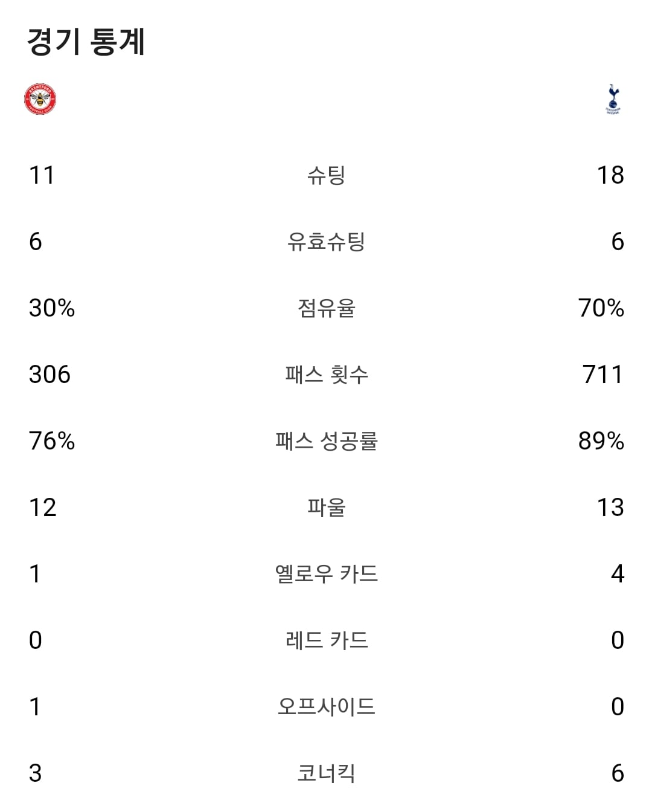Select the 슈팅 stat label
Screen dimensions: 652x812
point(326,175)
